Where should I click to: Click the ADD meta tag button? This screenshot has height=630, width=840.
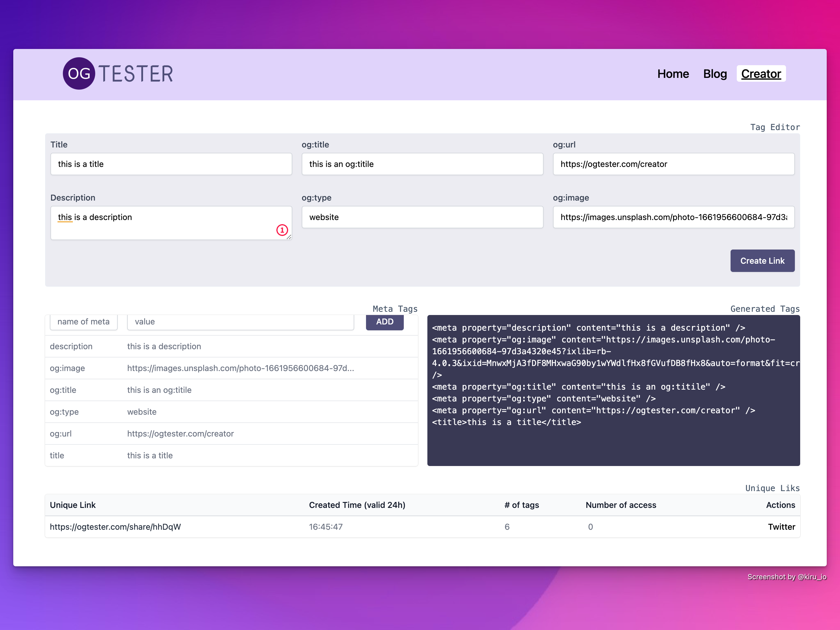(x=385, y=322)
